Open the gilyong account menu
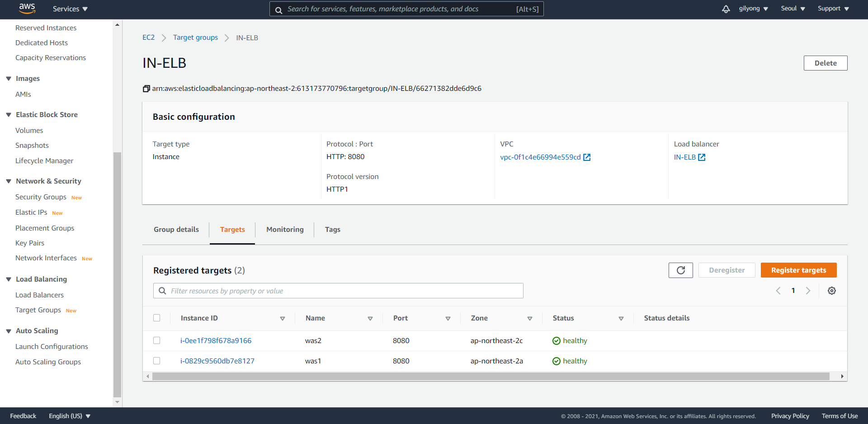The width and height of the screenshot is (868, 424). pyautogui.click(x=754, y=9)
